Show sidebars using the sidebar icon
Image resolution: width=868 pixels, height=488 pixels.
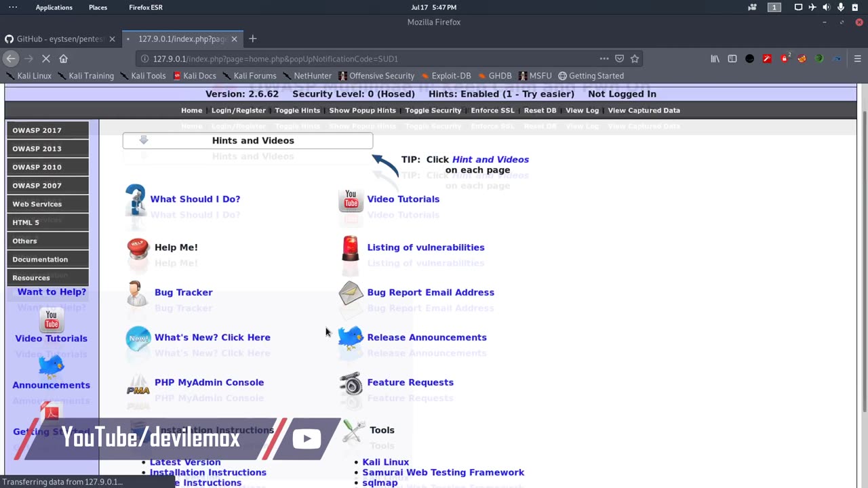click(x=732, y=59)
